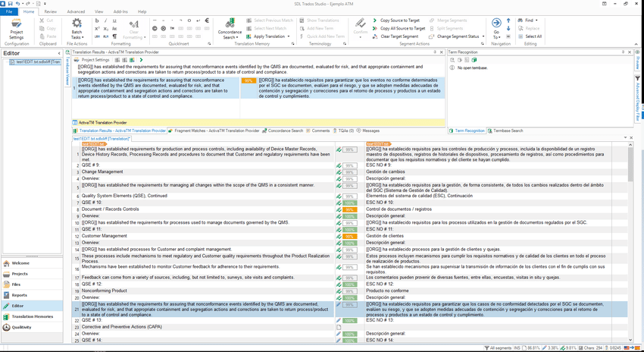Click Copy All Source to Target
The height and width of the screenshot is (352, 644).
[x=399, y=28]
